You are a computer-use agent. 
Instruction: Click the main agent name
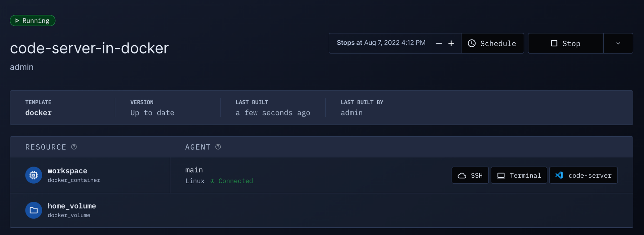point(194,170)
